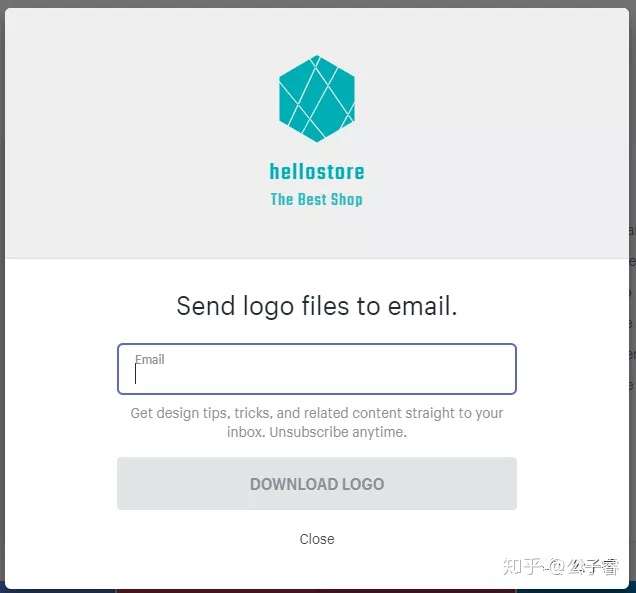Click the dark bar beneath the dialog

pos(317,591)
